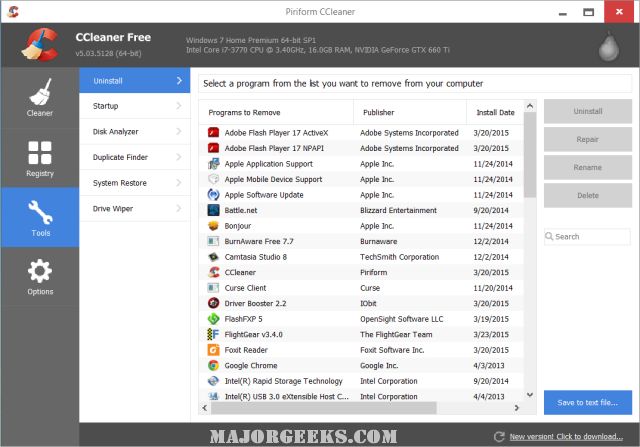Screen dimensions: 640x447
Task: Click the pear icon in header
Action: 609,47
